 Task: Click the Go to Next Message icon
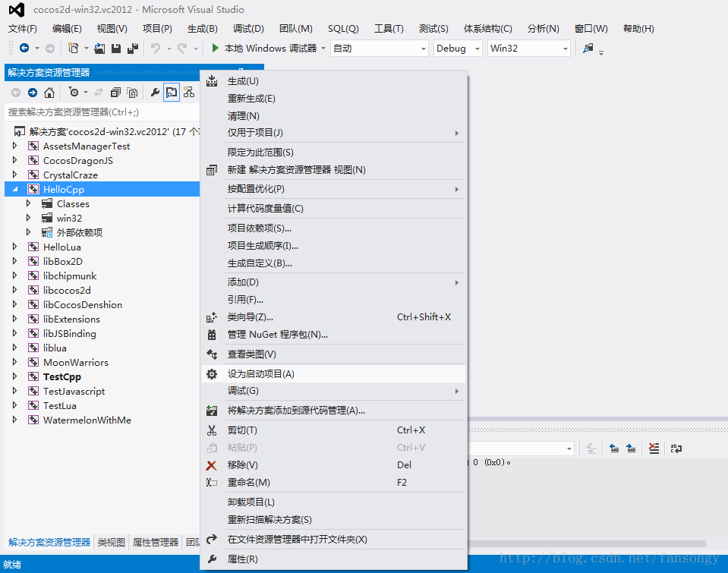pyautogui.click(x=631, y=448)
